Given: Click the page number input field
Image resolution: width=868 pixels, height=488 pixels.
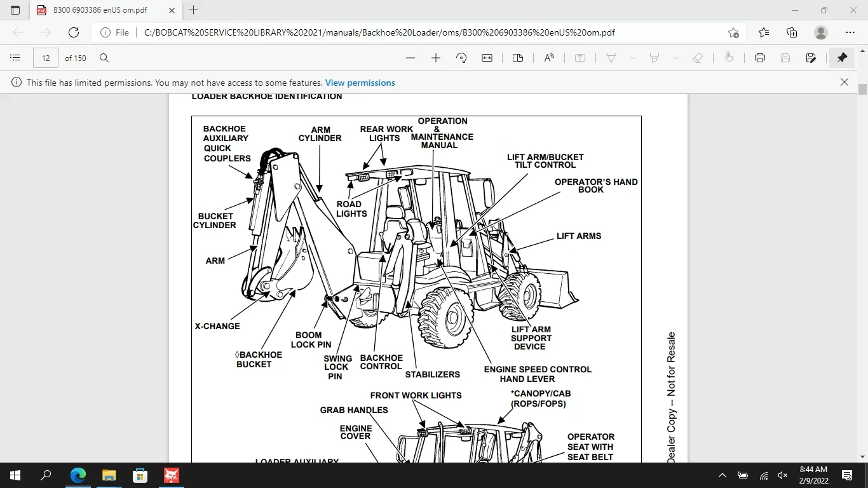Looking at the screenshot, I should [x=46, y=58].
